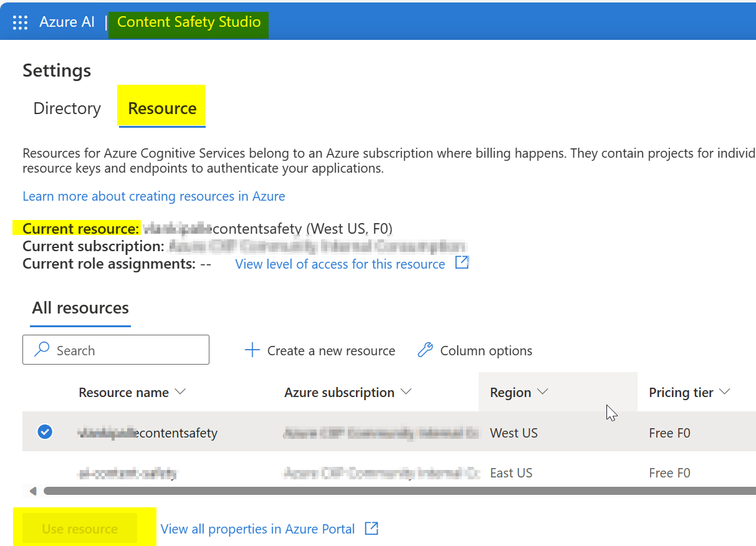Click the wrench icon of Column options
Image resolution: width=756 pixels, height=546 pixels.
coord(425,350)
